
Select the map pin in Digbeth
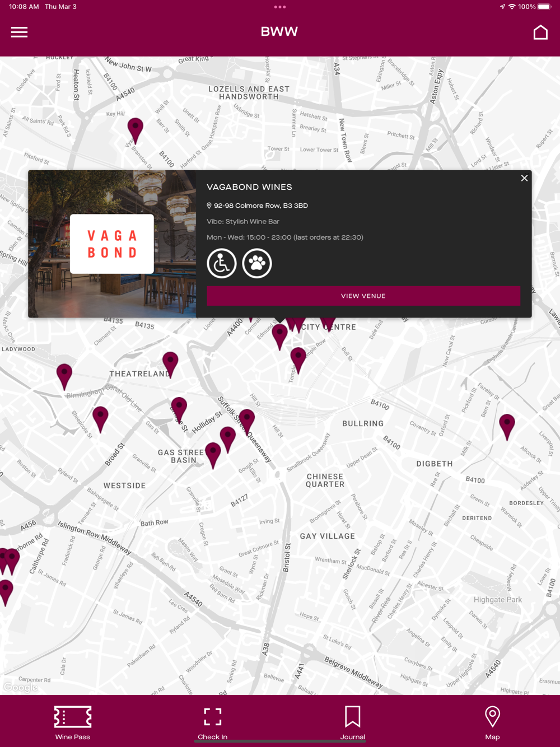pos(507,427)
